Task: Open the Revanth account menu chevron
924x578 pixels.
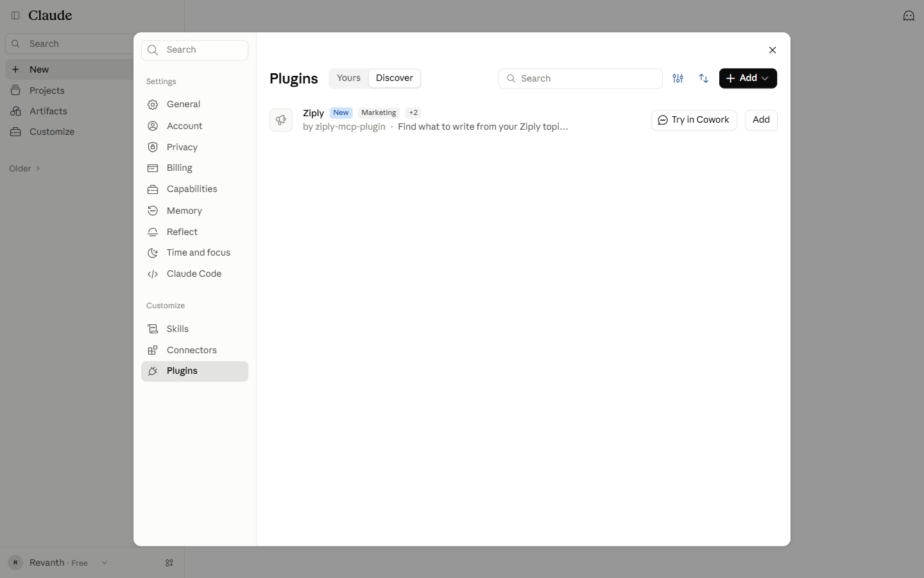Action: [105, 563]
